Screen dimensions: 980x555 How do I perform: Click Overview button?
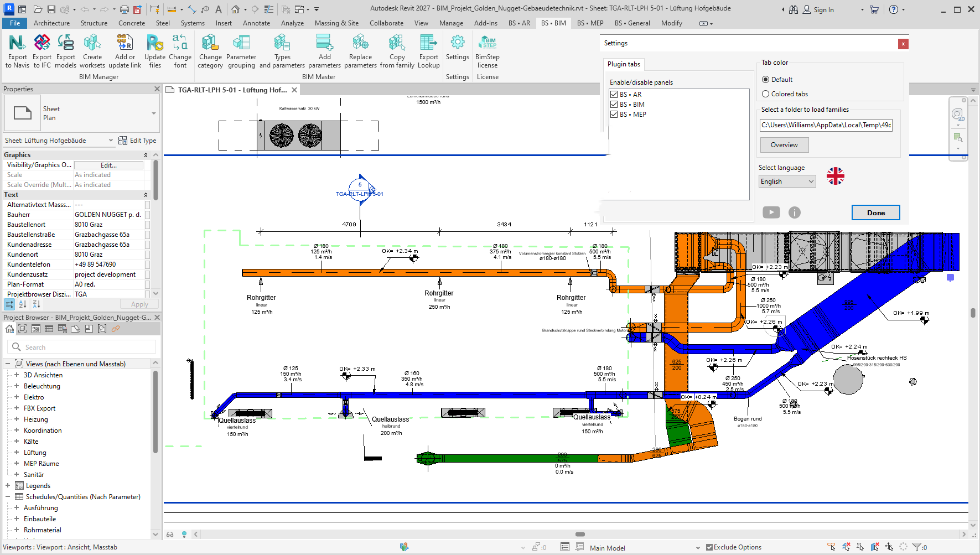point(784,145)
